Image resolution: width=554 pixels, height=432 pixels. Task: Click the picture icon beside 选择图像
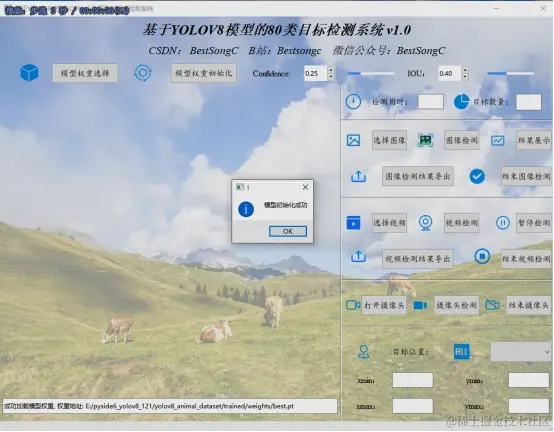click(353, 140)
